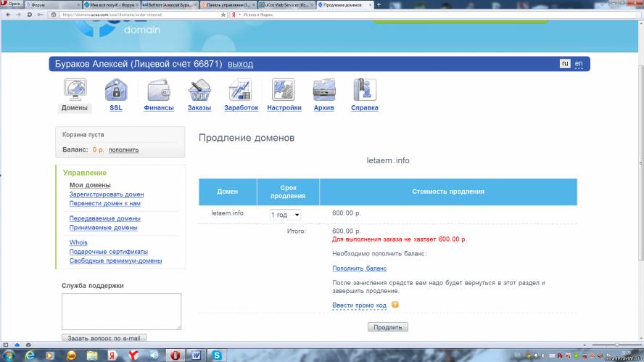644x362 pixels.
Task: Open the renewal period dropdown (1 год)
Action: (x=285, y=215)
